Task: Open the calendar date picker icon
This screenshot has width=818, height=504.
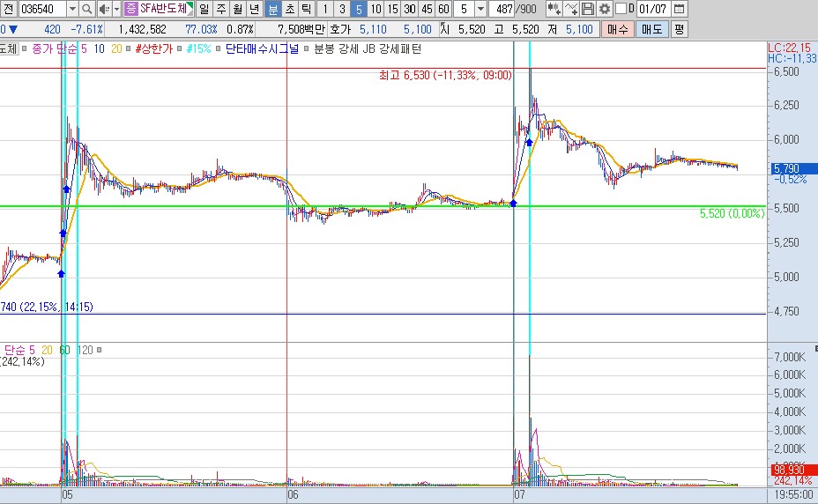Action: coord(679,9)
